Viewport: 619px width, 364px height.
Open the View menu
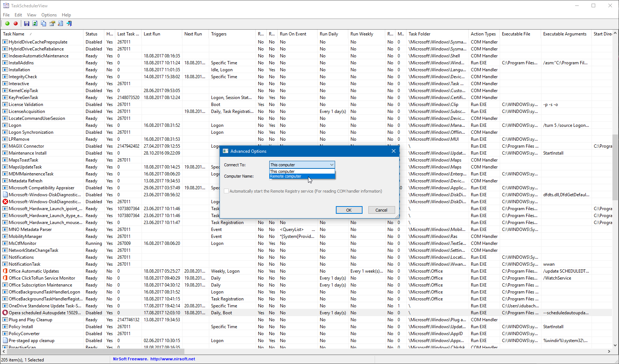pos(31,15)
